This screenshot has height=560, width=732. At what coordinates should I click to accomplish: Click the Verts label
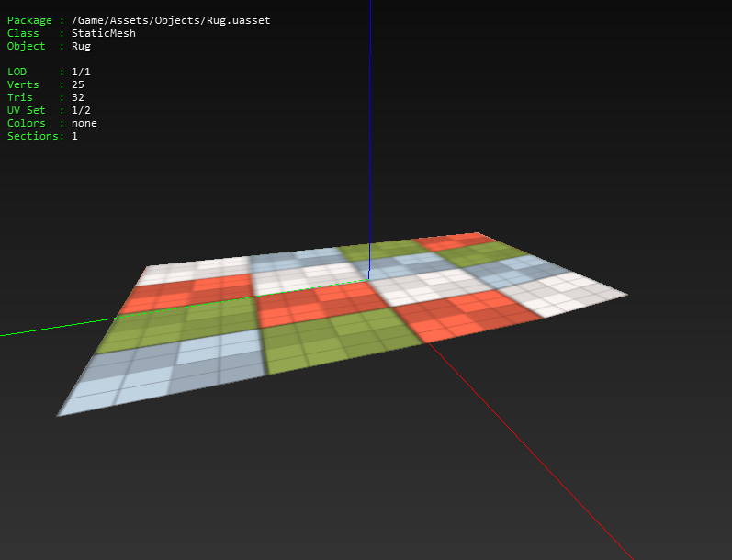coord(23,84)
